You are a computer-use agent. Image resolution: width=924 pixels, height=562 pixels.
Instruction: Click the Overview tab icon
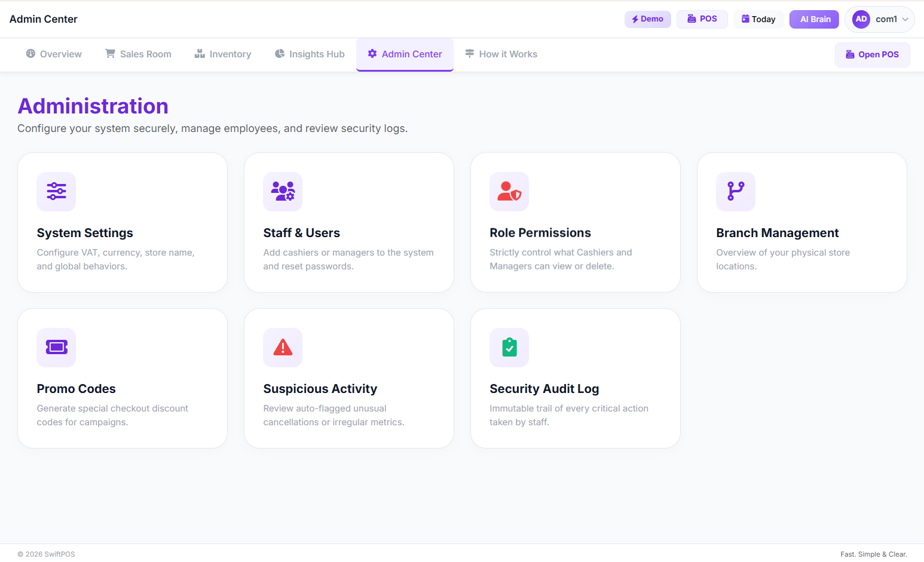30,54
